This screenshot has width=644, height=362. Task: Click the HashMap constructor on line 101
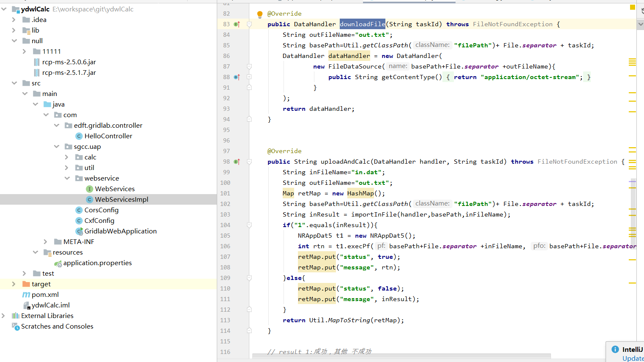(x=360, y=193)
